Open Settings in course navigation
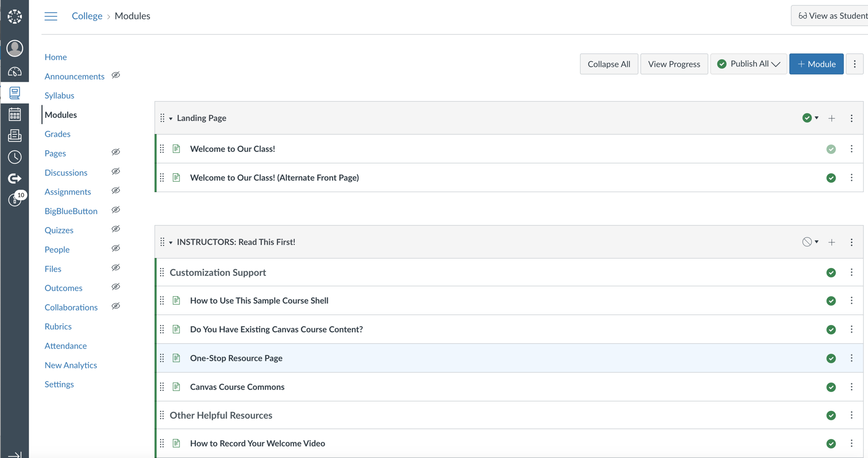This screenshot has width=868, height=458. pos(59,384)
